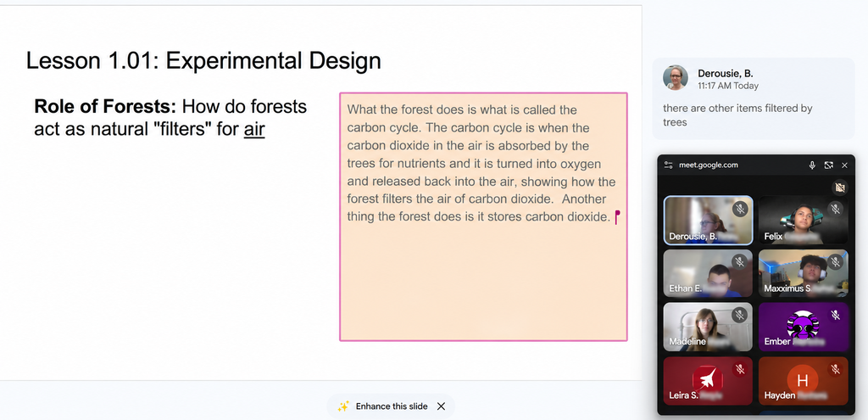
Task: Click the 11:17 AM Today timestamp
Action: tap(728, 86)
